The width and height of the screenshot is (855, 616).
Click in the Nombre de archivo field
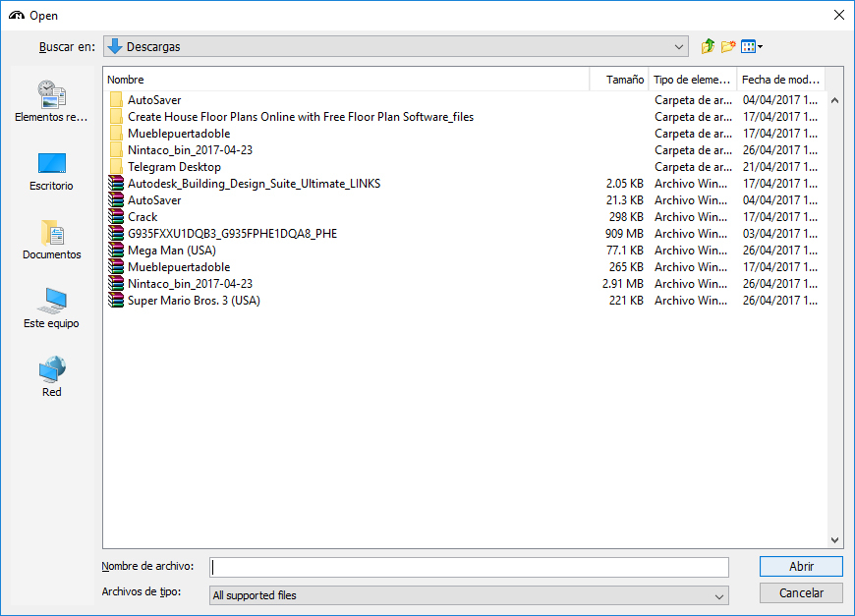click(x=469, y=568)
